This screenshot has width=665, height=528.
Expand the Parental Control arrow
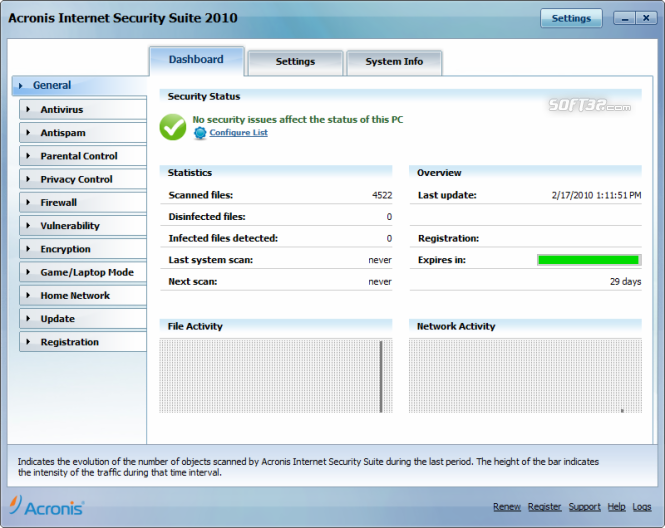28,156
